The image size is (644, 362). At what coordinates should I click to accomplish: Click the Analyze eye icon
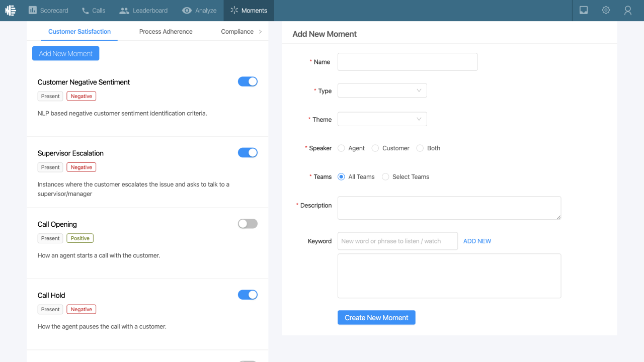[187, 11]
